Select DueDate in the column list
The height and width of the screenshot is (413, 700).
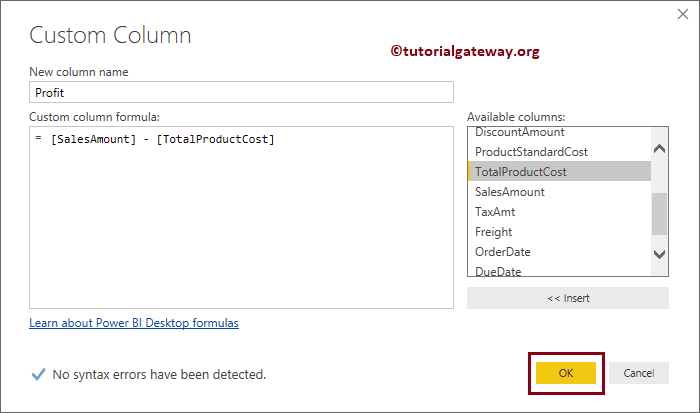coord(498,270)
